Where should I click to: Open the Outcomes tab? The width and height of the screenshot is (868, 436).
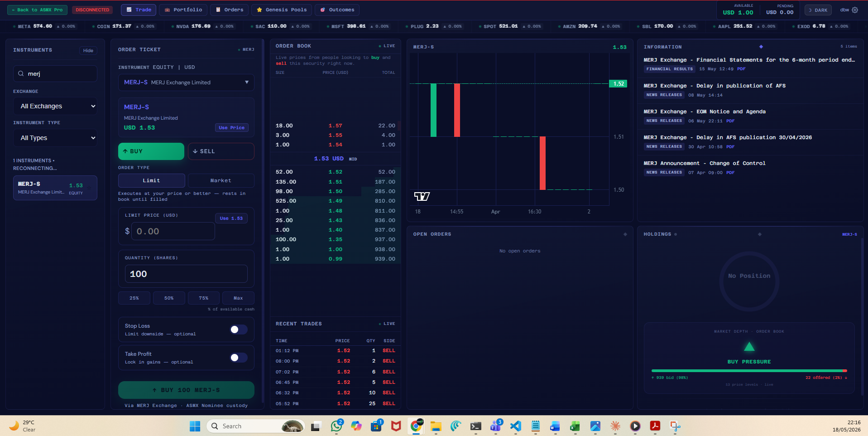[x=337, y=10]
